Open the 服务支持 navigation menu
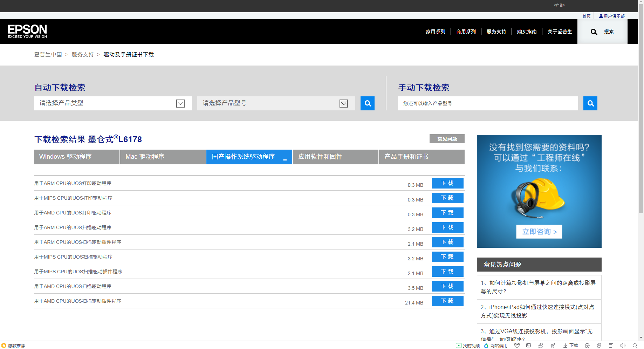 (496, 32)
